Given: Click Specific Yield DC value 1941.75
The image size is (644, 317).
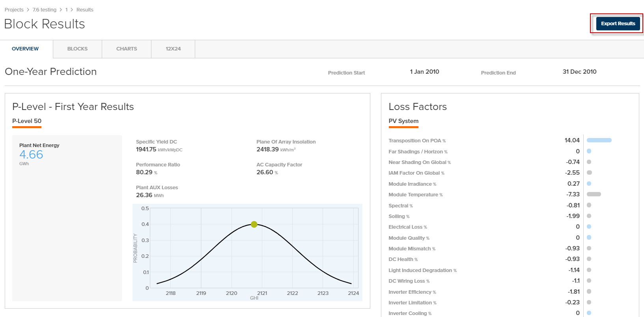Looking at the screenshot, I should point(146,149).
